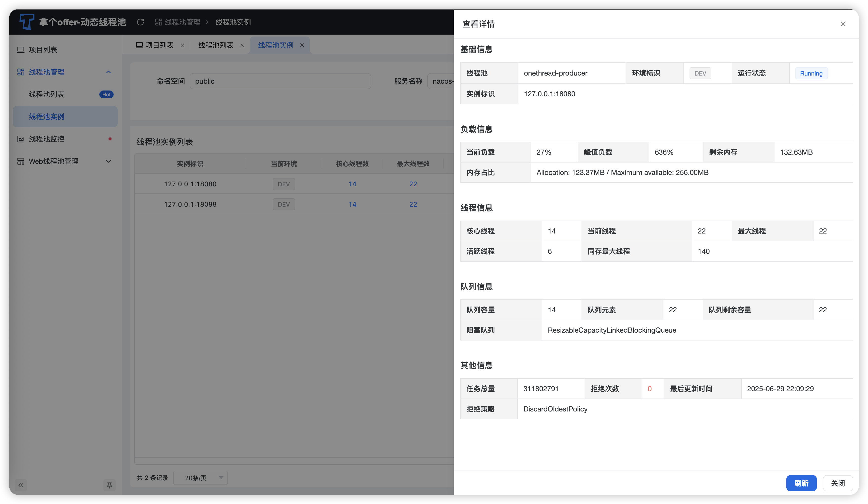Switch to the 线程池列表 tab

216,45
